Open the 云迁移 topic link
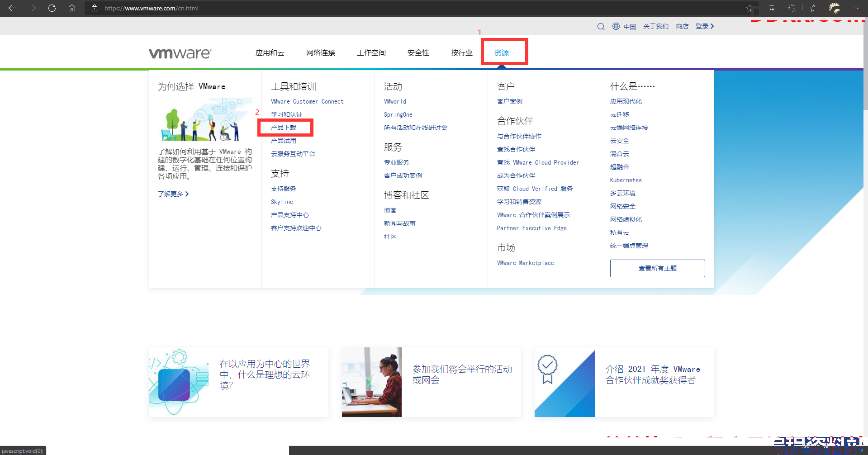The image size is (868, 455). [x=620, y=115]
